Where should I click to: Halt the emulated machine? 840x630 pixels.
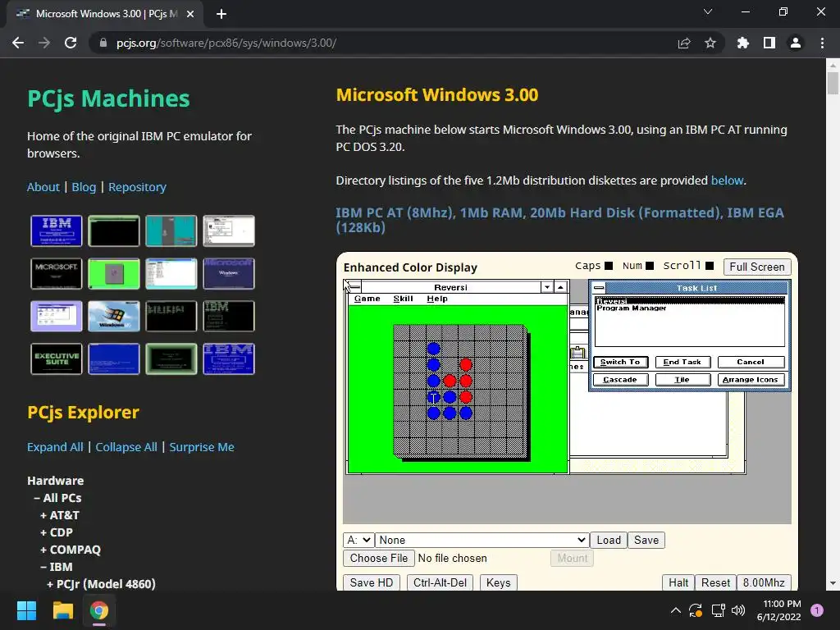point(678,583)
